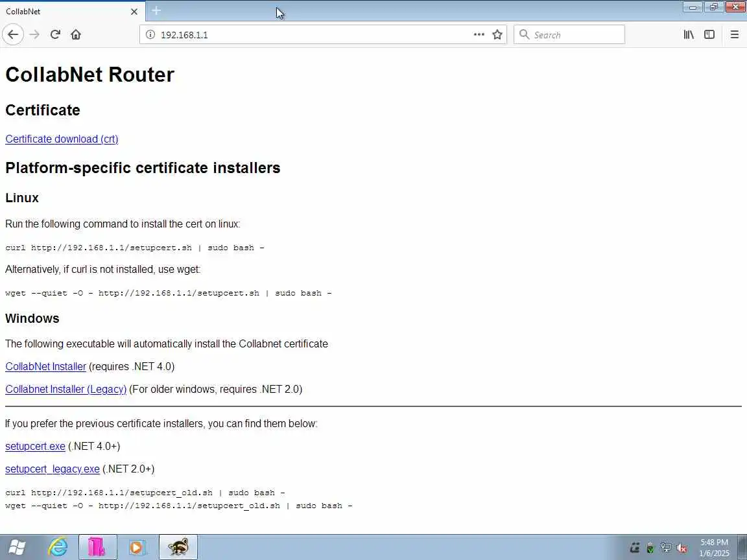Screen dimensions: 747x560
Task: Click the curl setupcert.sh command text
Action: click(x=135, y=248)
